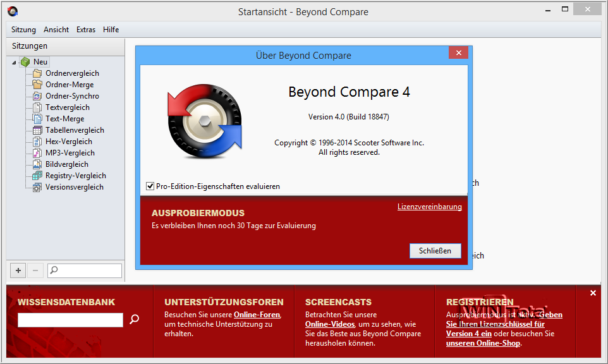
Task: Select the Hex-Vergleich session label
Action: tap(69, 142)
